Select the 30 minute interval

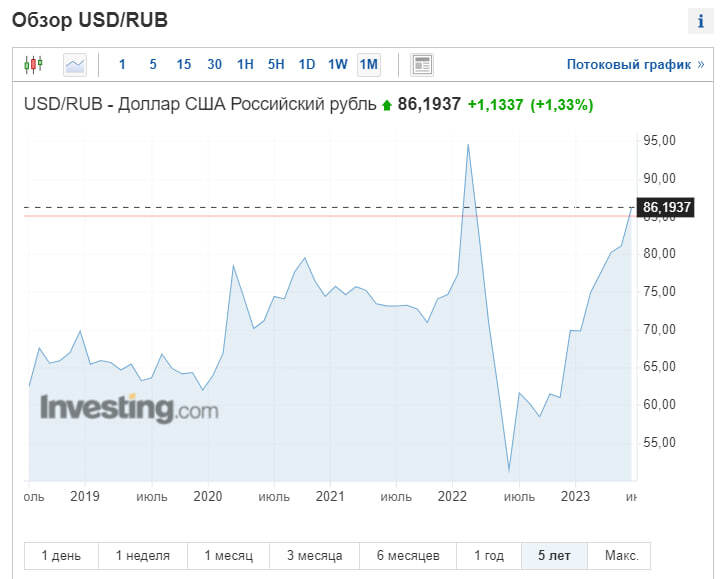(214, 65)
